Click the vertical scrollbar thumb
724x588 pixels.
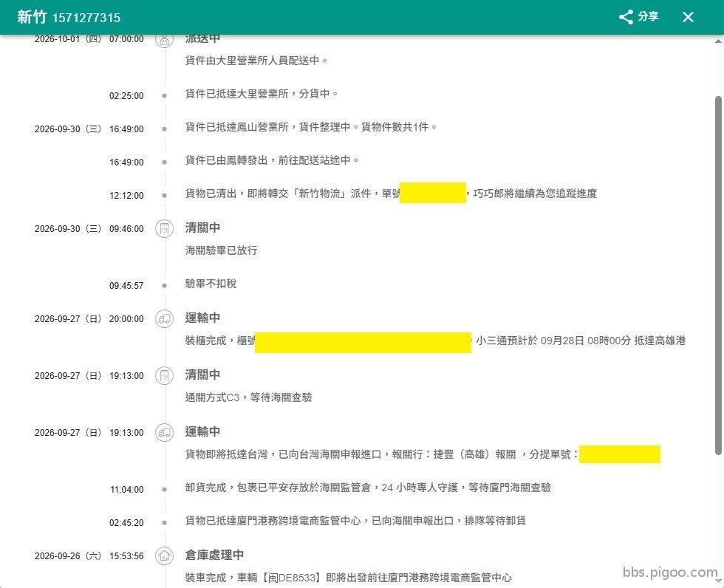(x=718, y=275)
